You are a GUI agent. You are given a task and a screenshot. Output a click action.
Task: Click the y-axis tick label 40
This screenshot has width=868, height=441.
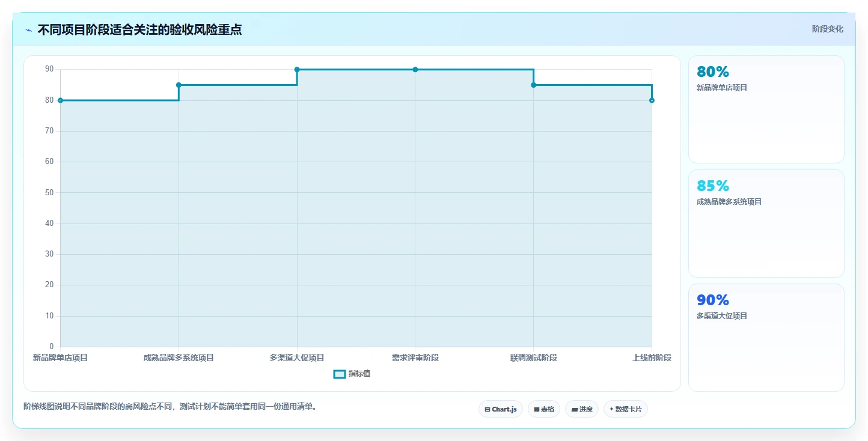pos(49,224)
